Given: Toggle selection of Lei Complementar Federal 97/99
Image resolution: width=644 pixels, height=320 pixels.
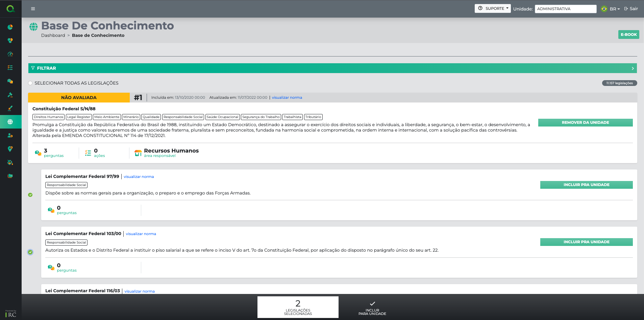Looking at the screenshot, I should (x=30, y=195).
